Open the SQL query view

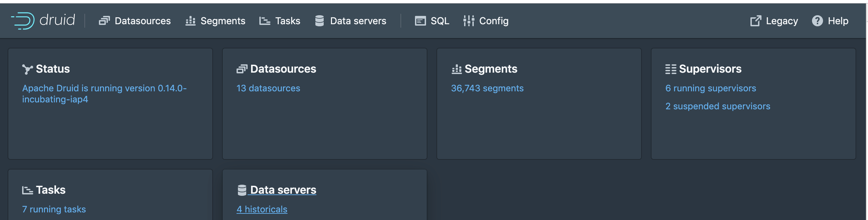click(x=432, y=21)
